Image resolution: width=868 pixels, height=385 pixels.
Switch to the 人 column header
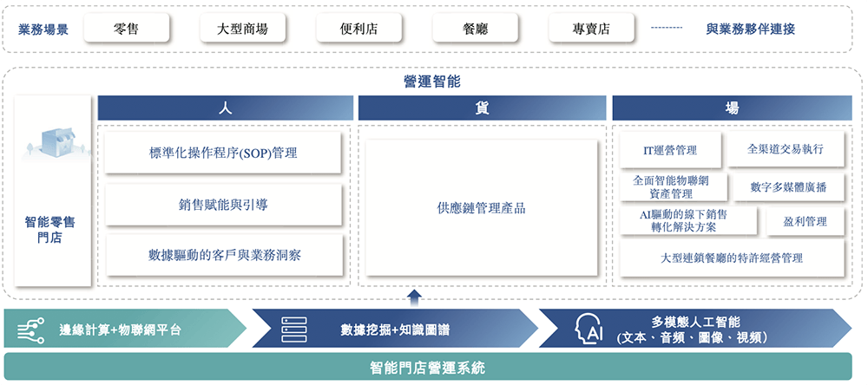point(224,108)
